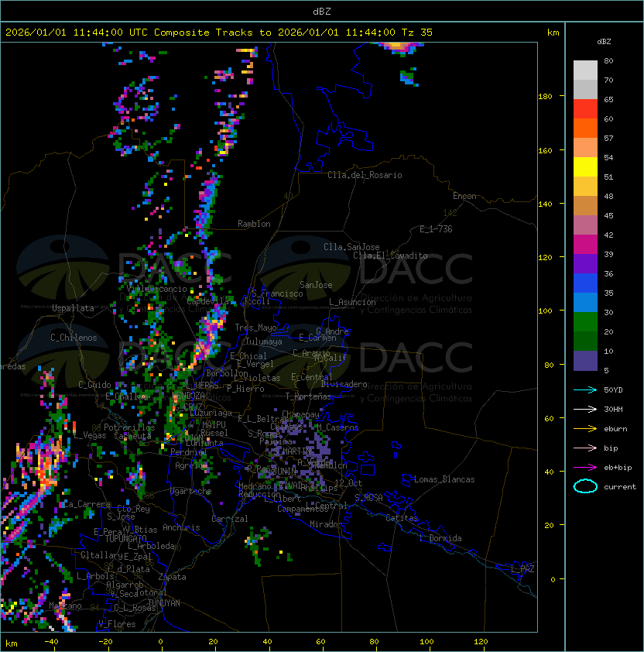This screenshot has height=652, width=644.
Task: Click the 'TUNUYAN' map label
Action: pos(164,603)
